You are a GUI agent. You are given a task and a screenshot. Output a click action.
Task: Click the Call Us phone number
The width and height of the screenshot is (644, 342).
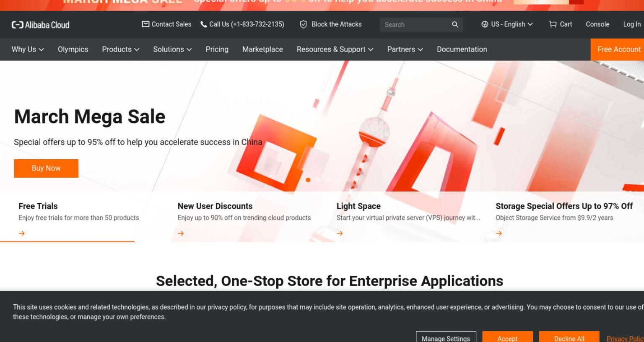pyautogui.click(x=247, y=24)
